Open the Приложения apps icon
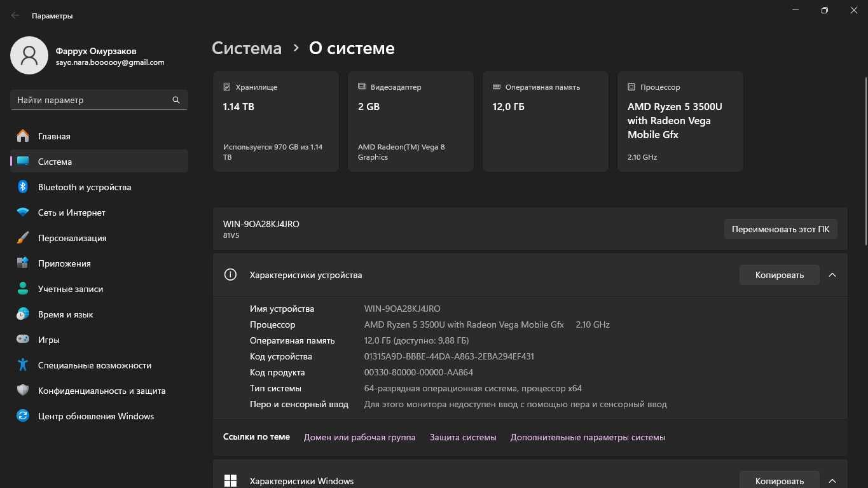This screenshot has height=488, width=868. (23, 263)
